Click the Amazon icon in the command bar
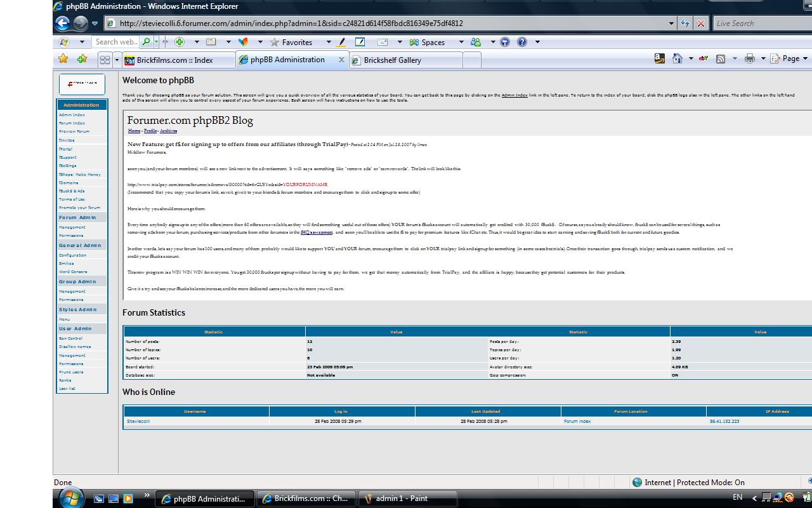 point(660,58)
